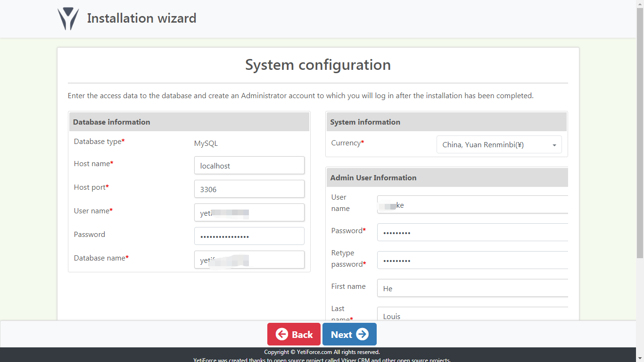Click the Database type label
644x362 pixels.
pyautogui.click(x=99, y=142)
